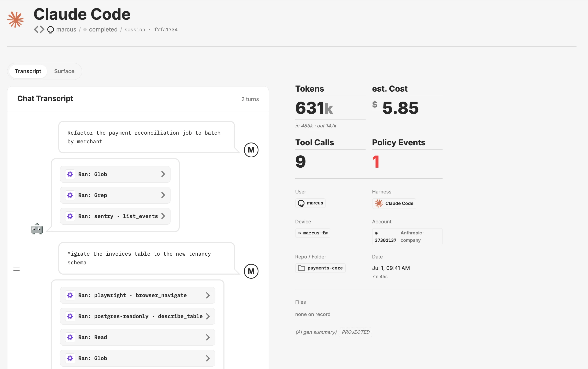Expand the Ran: Read chevron
Screen dimensions: 588x369
tap(208, 337)
